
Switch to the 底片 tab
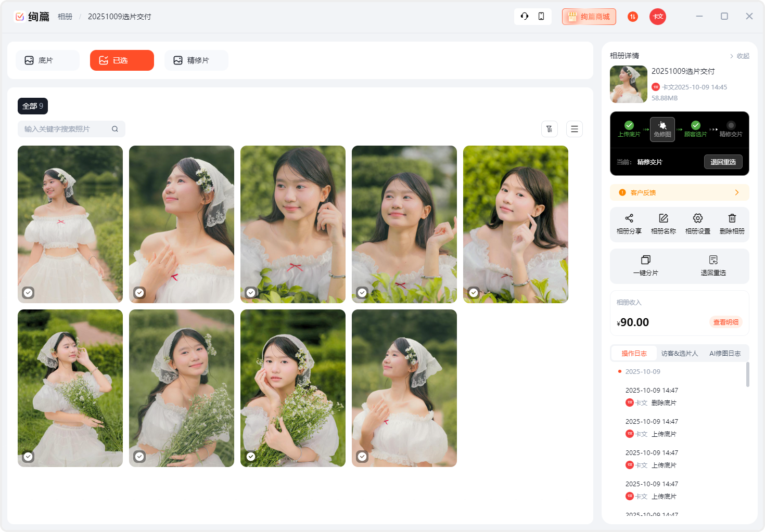click(47, 60)
